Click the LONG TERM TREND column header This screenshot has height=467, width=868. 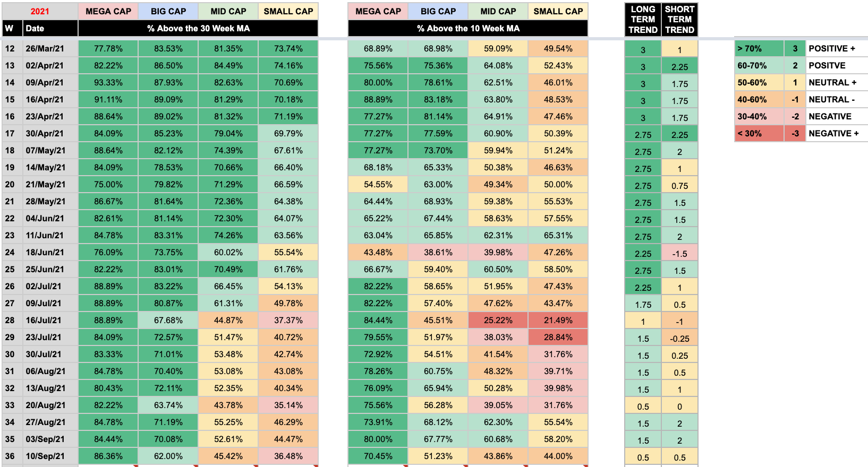[x=643, y=20]
